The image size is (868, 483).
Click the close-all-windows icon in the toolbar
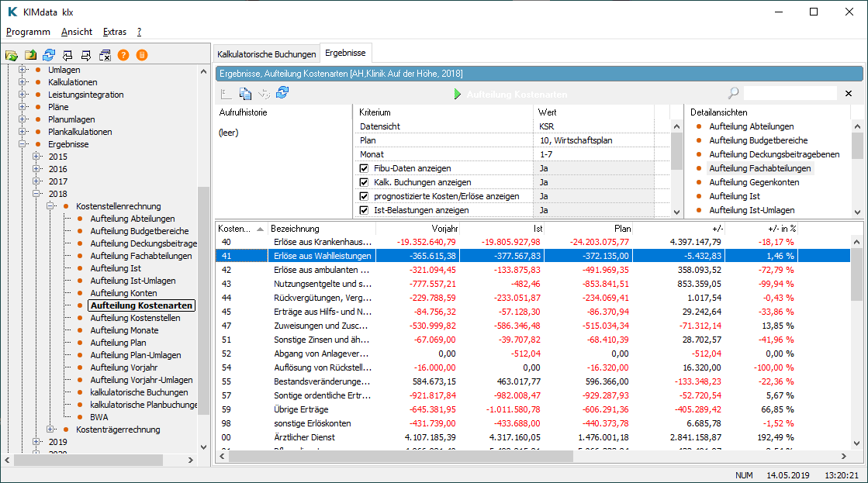[105, 56]
